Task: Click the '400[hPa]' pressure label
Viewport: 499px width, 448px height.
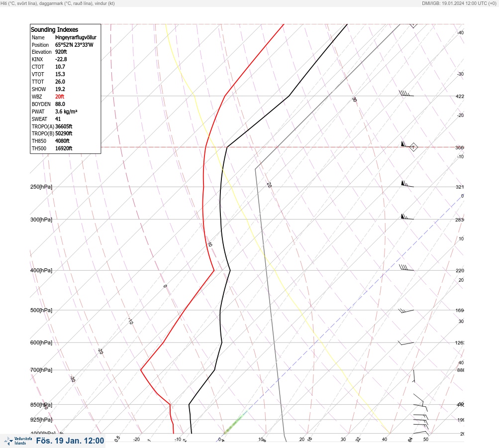Action: [x=41, y=270]
